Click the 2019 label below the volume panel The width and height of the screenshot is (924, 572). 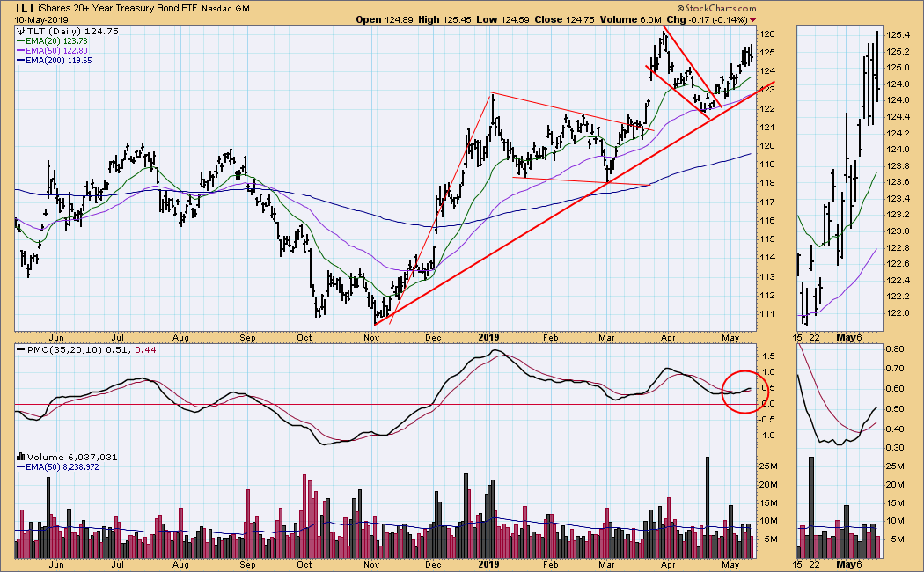[x=488, y=564]
